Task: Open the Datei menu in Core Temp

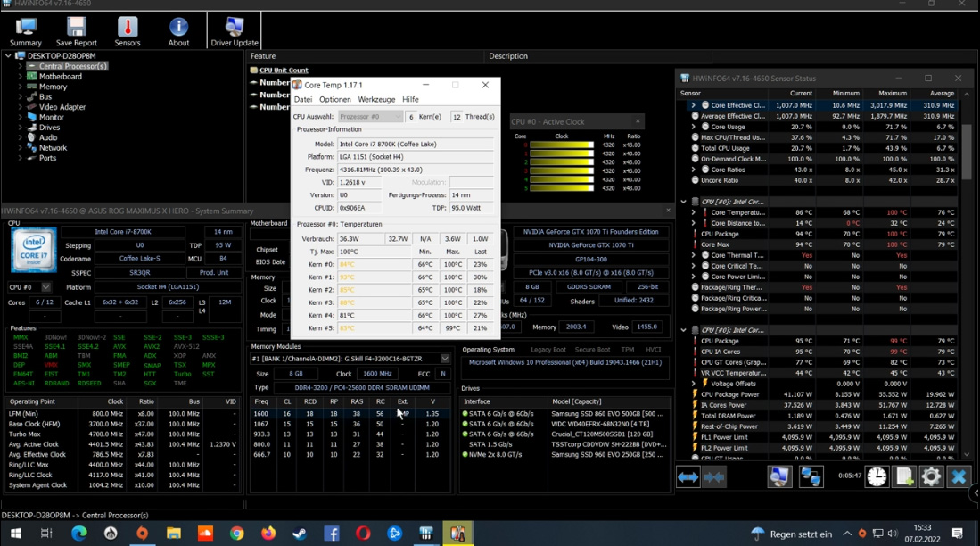Action: coord(302,99)
